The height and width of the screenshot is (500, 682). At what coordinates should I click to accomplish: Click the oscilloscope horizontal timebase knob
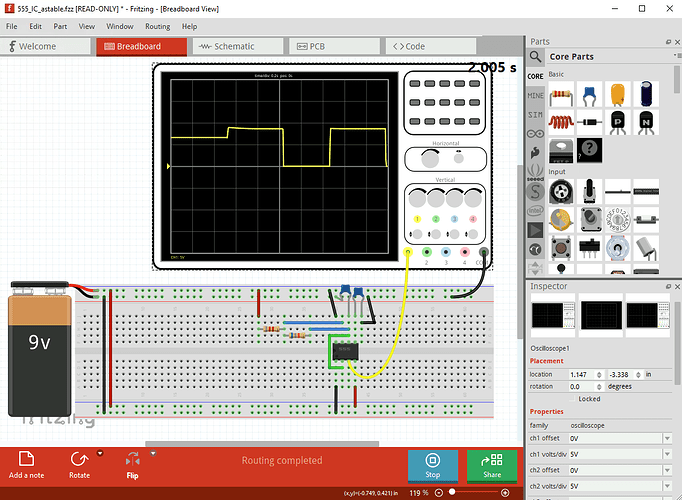[430, 159]
